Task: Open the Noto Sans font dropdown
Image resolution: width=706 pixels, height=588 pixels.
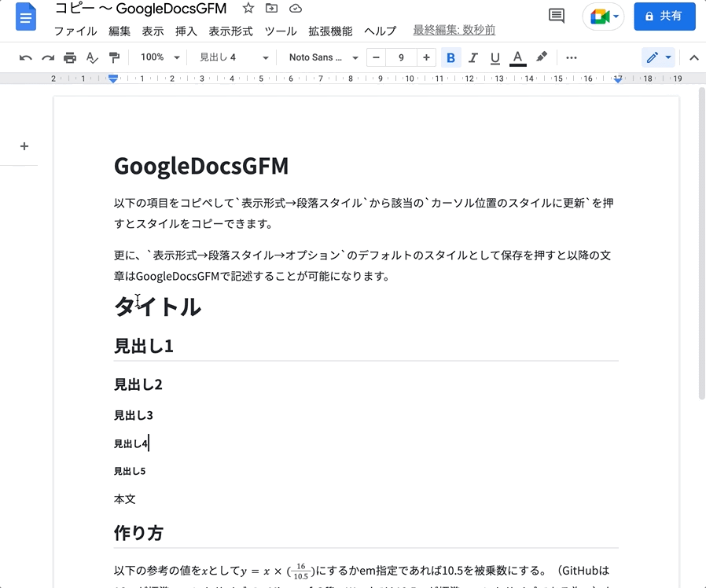Action: (323, 57)
